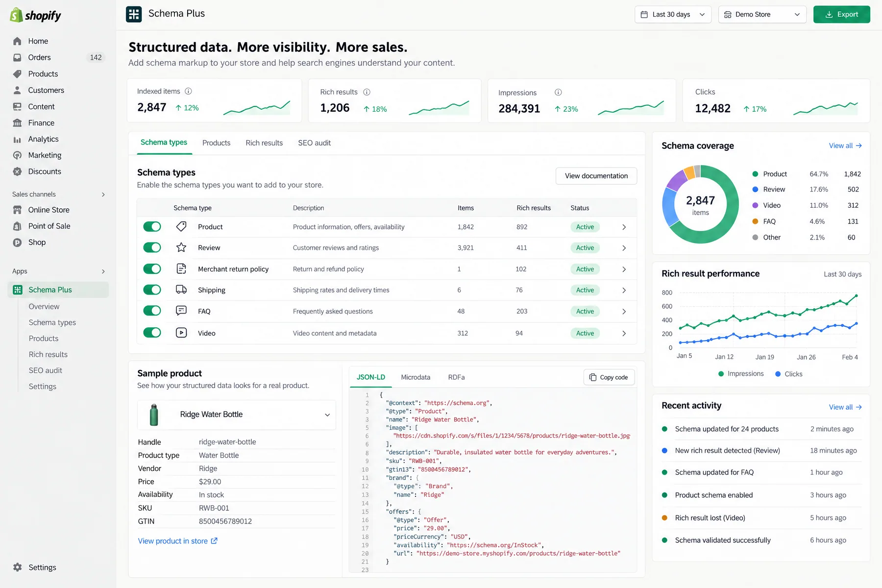Switch off the Shipping schema toggle

(x=152, y=290)
